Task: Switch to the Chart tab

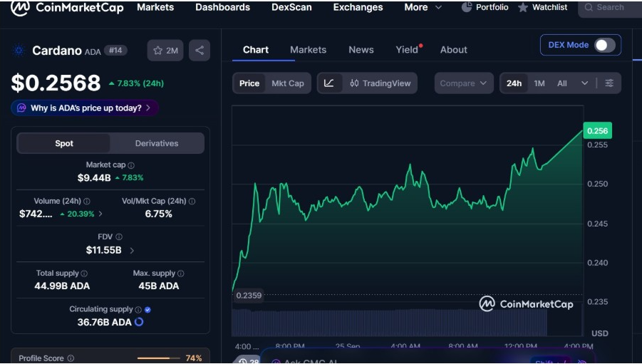Action: click(256, 50)
